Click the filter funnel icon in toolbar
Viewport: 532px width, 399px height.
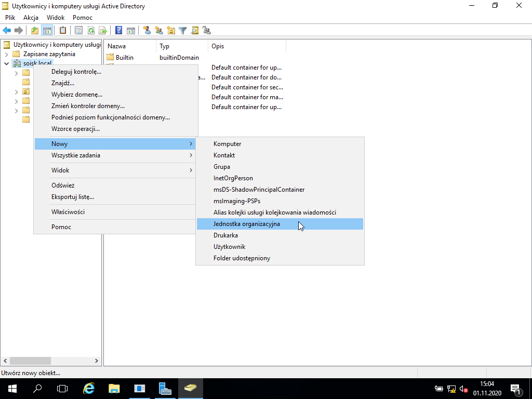(182, 31)
